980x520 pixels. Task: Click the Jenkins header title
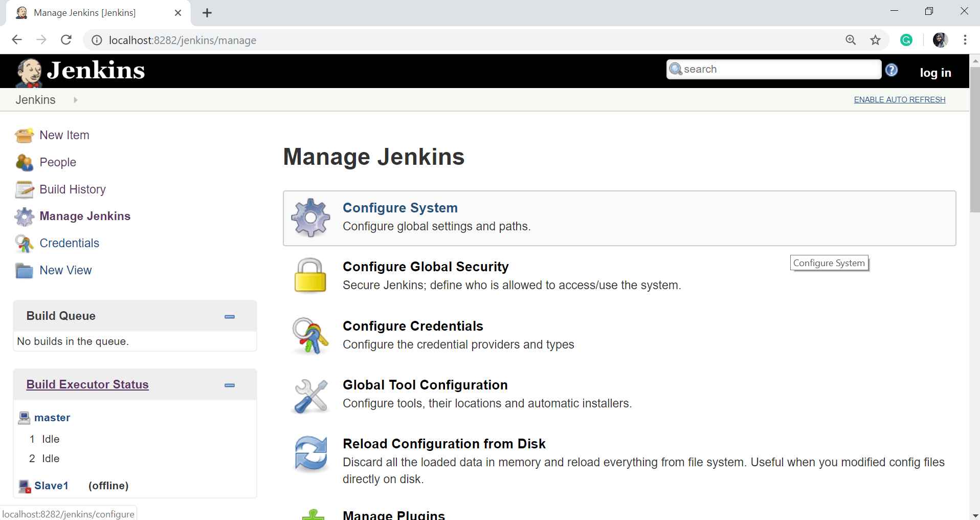[x=96, y=71]
